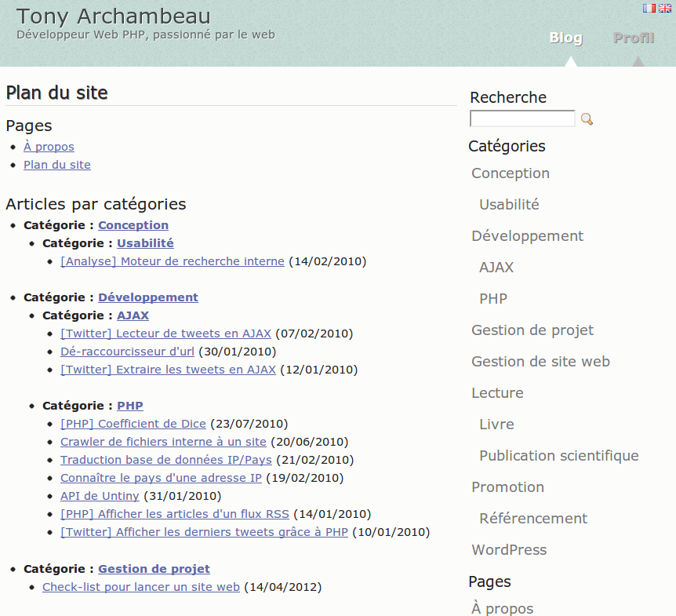Open the AJAX category link
The width and height of the screenshot is (676, 616).
click(133, 315)
